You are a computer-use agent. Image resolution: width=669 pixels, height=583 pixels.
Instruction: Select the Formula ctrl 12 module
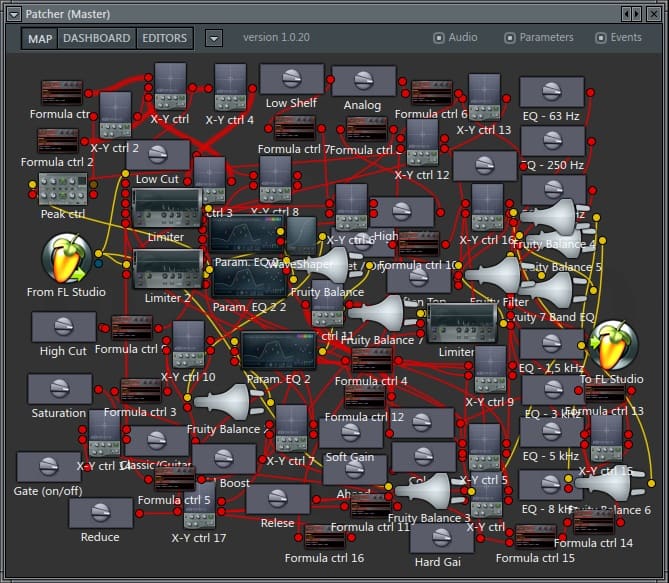tap(365, 396)
